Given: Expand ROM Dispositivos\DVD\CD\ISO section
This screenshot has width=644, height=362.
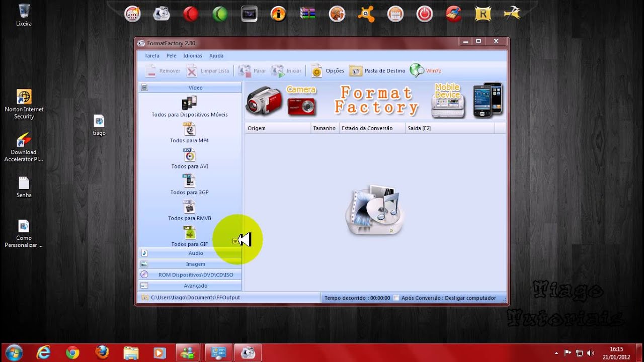Looking at the screenshot, I should (x=190, y=275).
